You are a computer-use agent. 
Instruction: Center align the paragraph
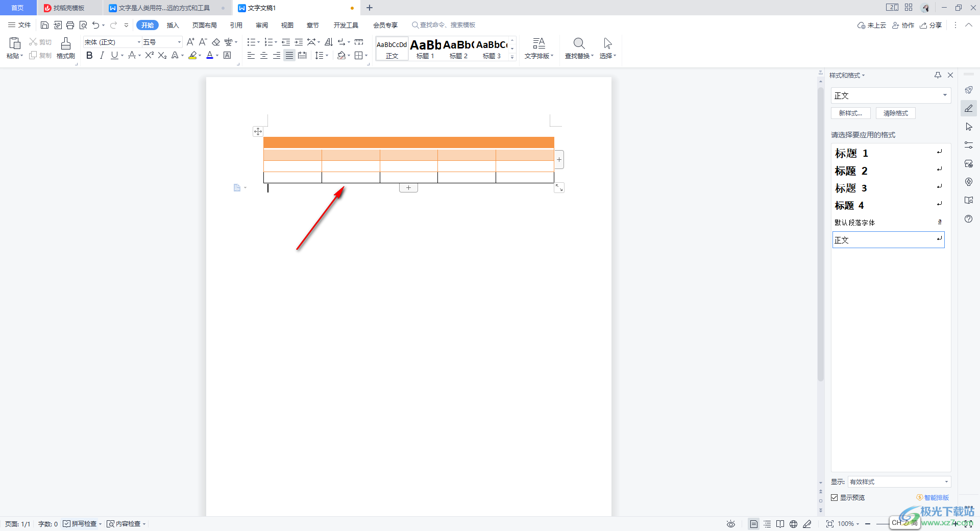point(264,55)
